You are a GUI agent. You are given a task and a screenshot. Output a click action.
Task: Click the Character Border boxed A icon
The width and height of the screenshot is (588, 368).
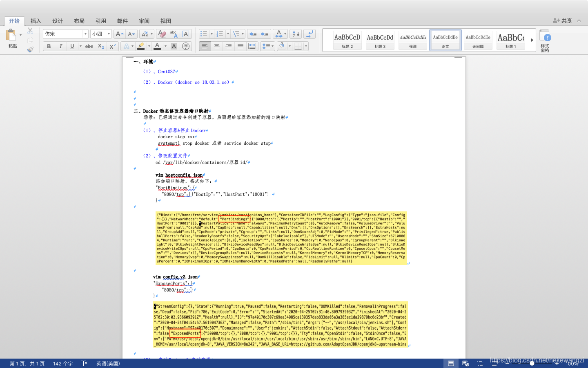click(185, 34)
